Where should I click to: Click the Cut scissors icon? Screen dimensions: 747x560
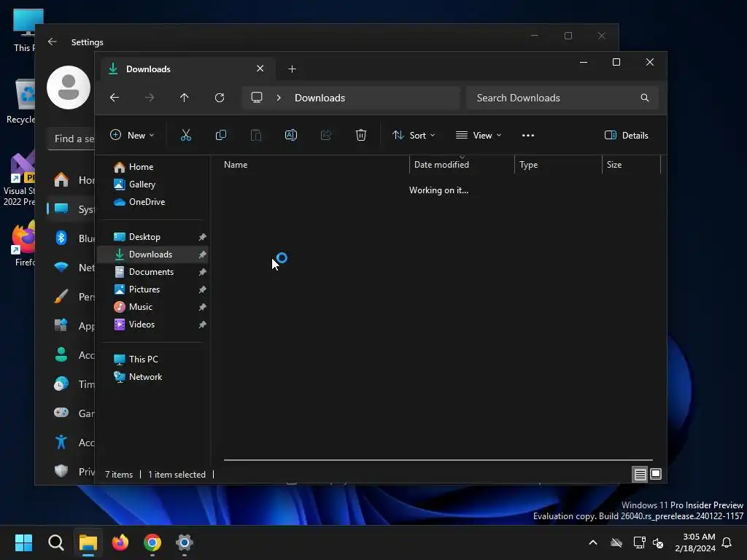click(x=186, y=135)
